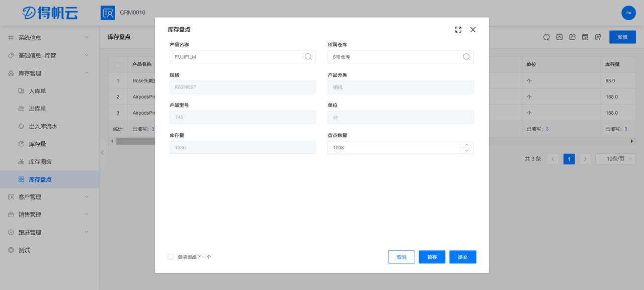Check the 继续创建下一个 checkbox
644x290 pixels.
click(x=170, y=256)
